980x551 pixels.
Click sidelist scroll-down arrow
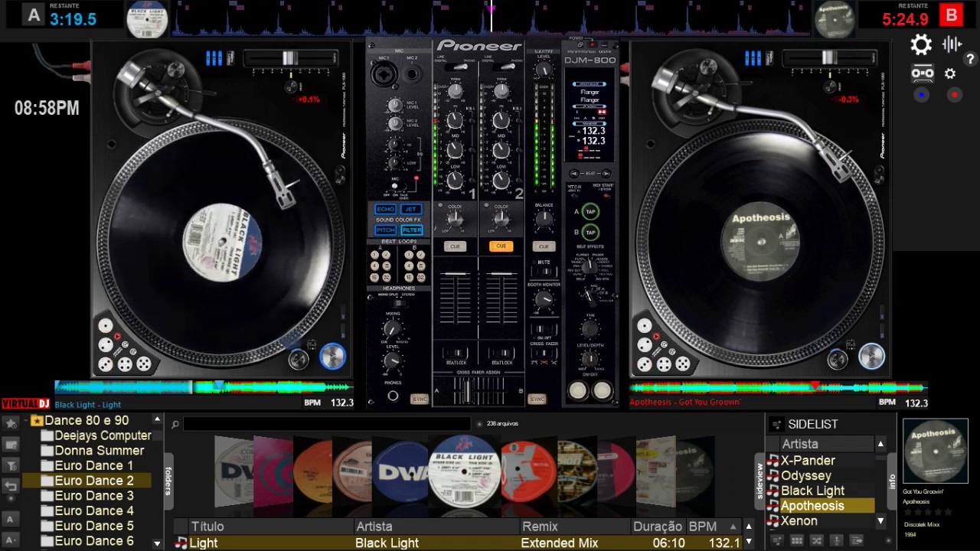[x=880, y=521]
